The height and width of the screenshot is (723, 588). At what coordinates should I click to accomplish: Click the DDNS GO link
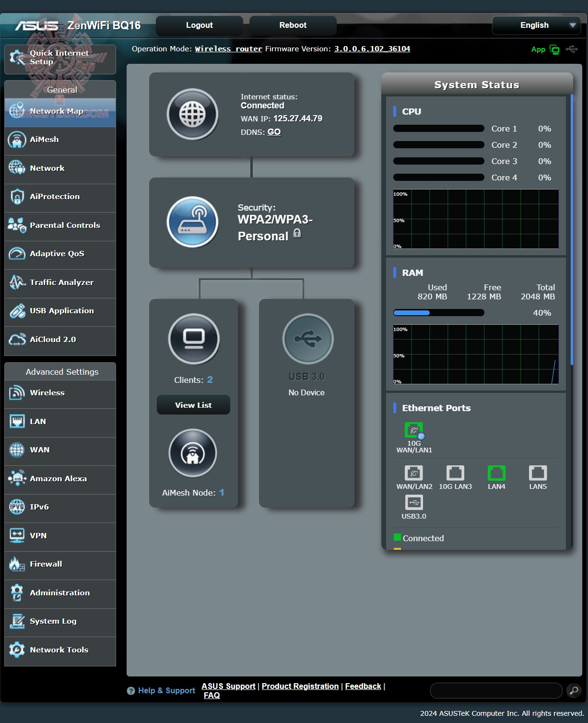tap(273, 131)
